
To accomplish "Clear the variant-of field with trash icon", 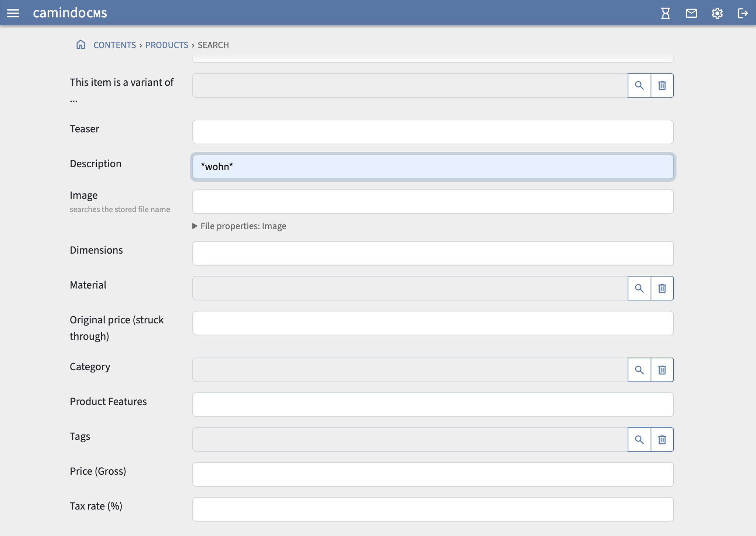I will click(x=662, y=85).
